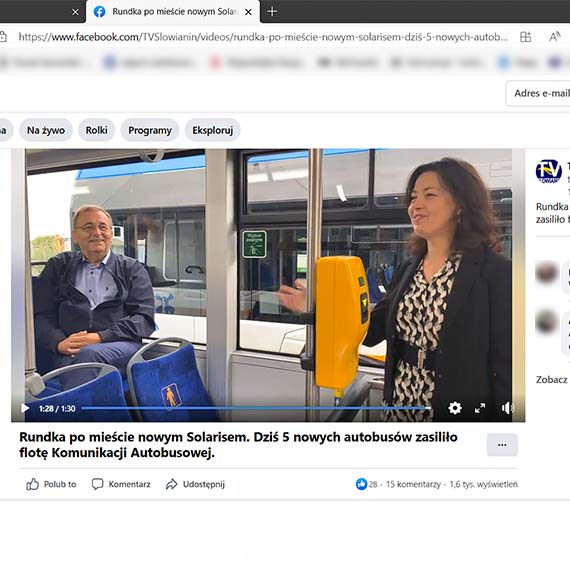570x570 pixels.
Task: Open Zobacz link in comments sidebar
Action: (x=551, y=380)
